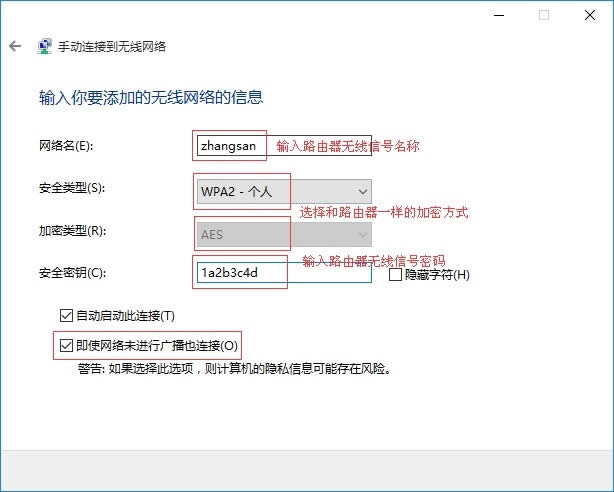Click the 安全密钥 field containing 1a2b3c4d
The height and width of the screenshot is (492, 614).
click(x=284, y=272)
